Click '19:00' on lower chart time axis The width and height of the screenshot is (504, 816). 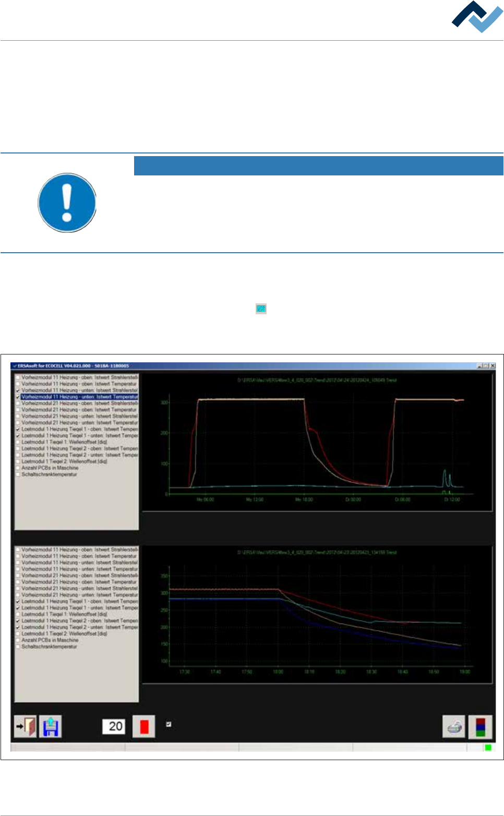[x=464, y=672]
